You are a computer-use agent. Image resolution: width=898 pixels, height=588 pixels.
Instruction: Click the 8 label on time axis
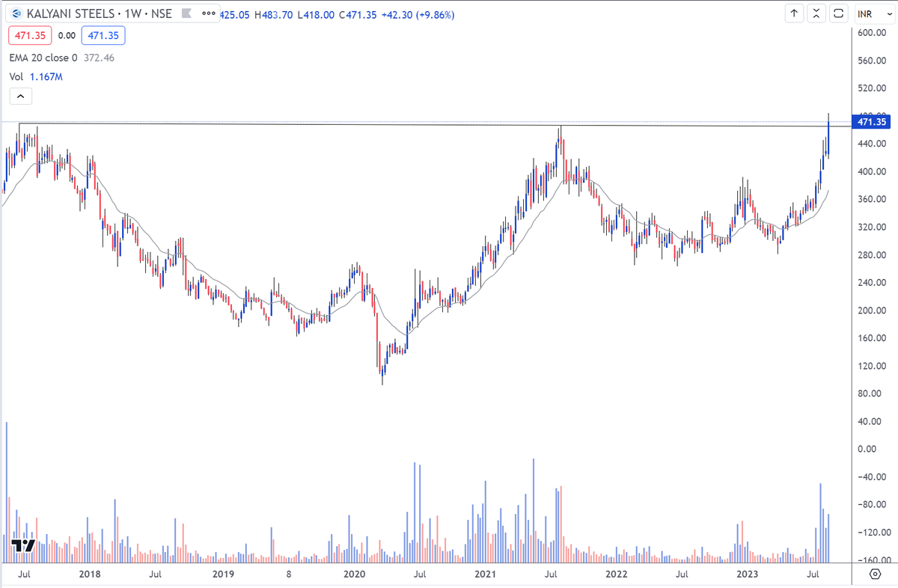point(288,575)
